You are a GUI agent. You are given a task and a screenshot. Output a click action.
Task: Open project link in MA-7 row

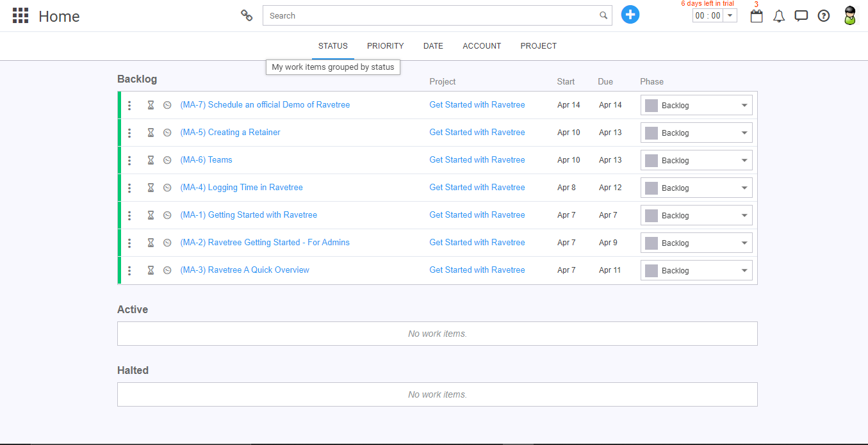(477, 104)
